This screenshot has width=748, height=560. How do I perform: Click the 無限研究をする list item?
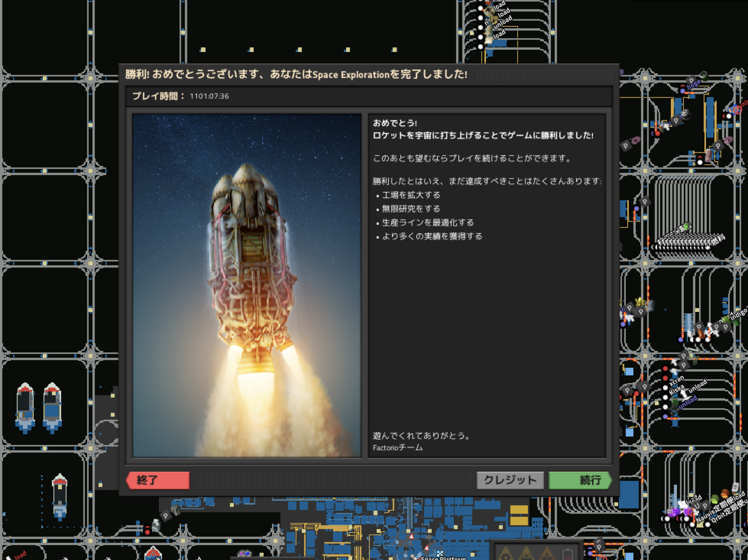click(x=411, y=209)
